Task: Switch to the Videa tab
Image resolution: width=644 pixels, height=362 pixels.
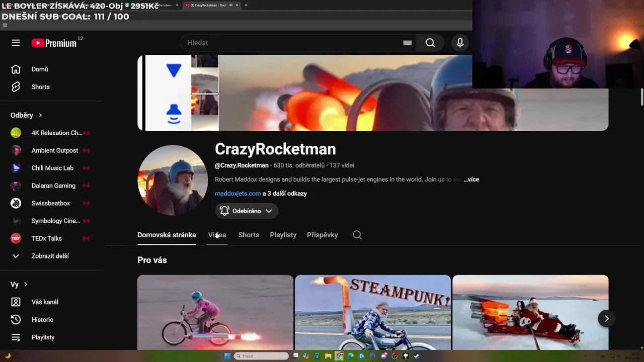Action: [217, 235]
